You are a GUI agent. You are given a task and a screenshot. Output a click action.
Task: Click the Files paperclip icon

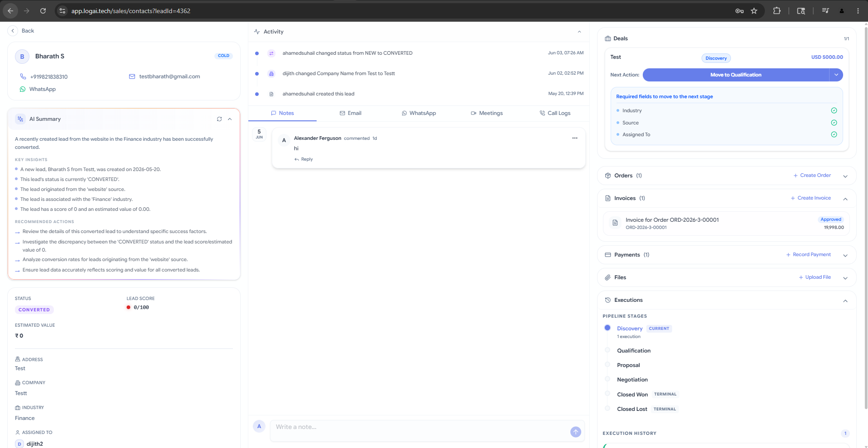(x=608, y=277)
